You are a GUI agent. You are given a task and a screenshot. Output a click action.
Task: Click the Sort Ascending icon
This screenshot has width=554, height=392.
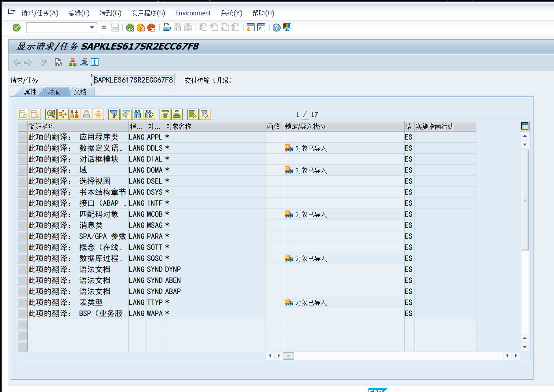[x=165, y=114]
